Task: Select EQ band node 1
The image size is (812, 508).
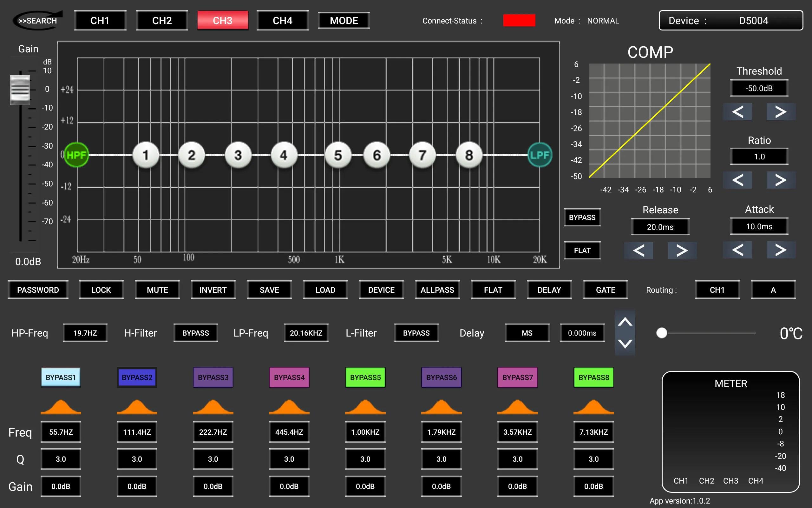Action: 146,155
